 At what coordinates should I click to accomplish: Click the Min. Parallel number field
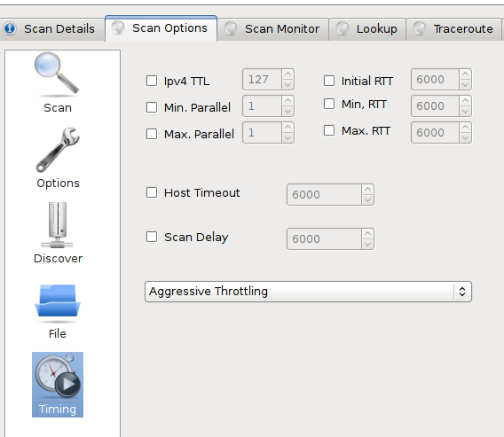(x=262, y=106)
